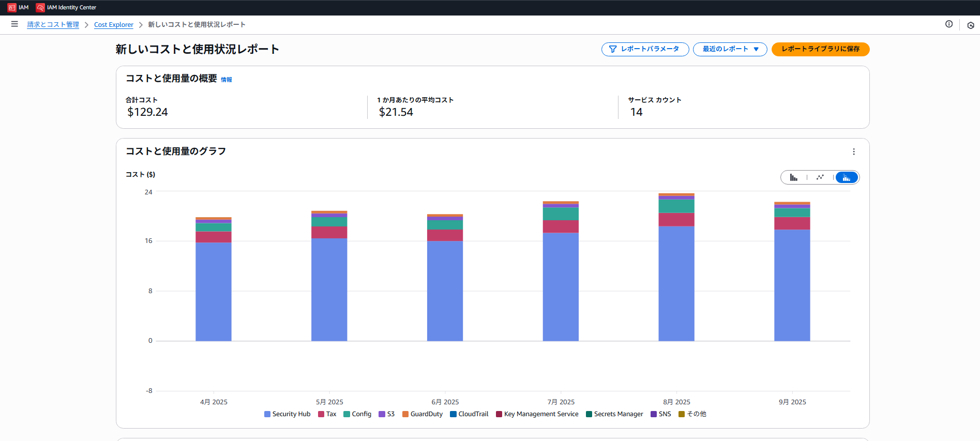The height and width of the screenshot is (441, 980).
Task: Click the 新しいコストと使用状況レポート page title
Action: click(x=197, y=49)
